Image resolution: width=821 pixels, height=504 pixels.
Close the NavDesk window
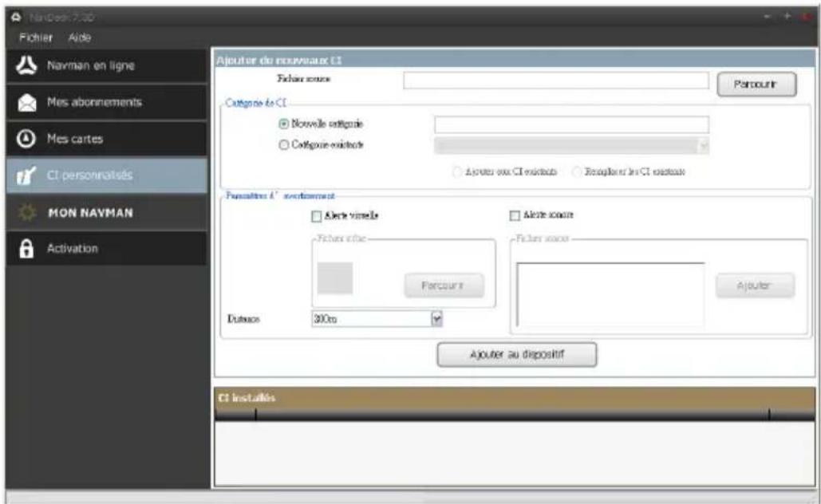[x=806, y=18]
